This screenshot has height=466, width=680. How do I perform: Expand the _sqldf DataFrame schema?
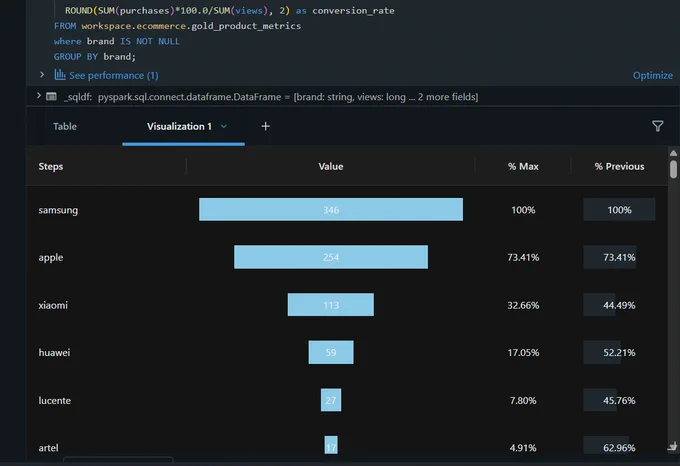coord(39,96)
